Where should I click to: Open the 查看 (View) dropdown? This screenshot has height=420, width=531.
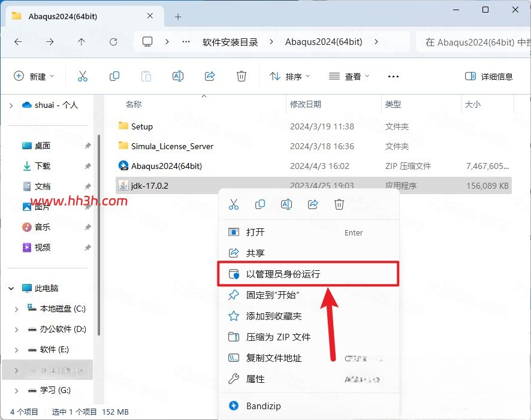tap(349, 77)
